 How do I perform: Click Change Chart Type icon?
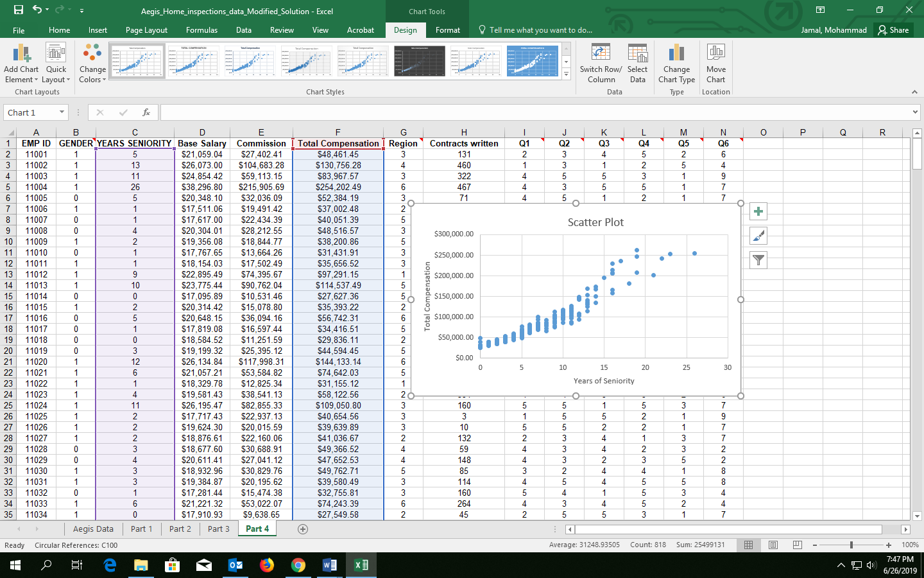[676, 53]
